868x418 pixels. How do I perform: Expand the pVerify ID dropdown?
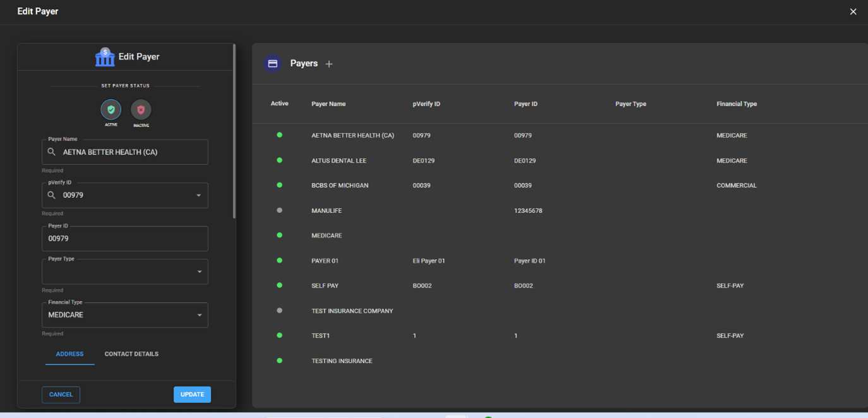[199, 196]
